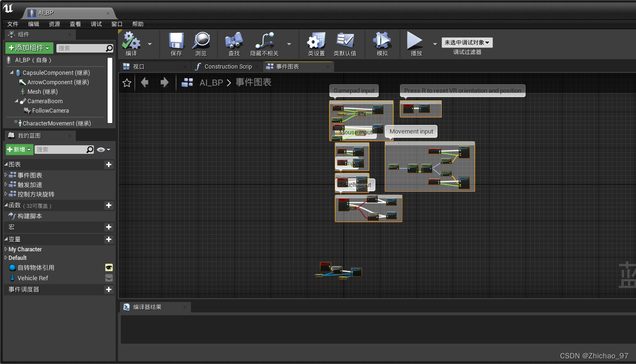Click the bookmark star above the event graph
Screen dimensions: 636x364
[127, 83]
